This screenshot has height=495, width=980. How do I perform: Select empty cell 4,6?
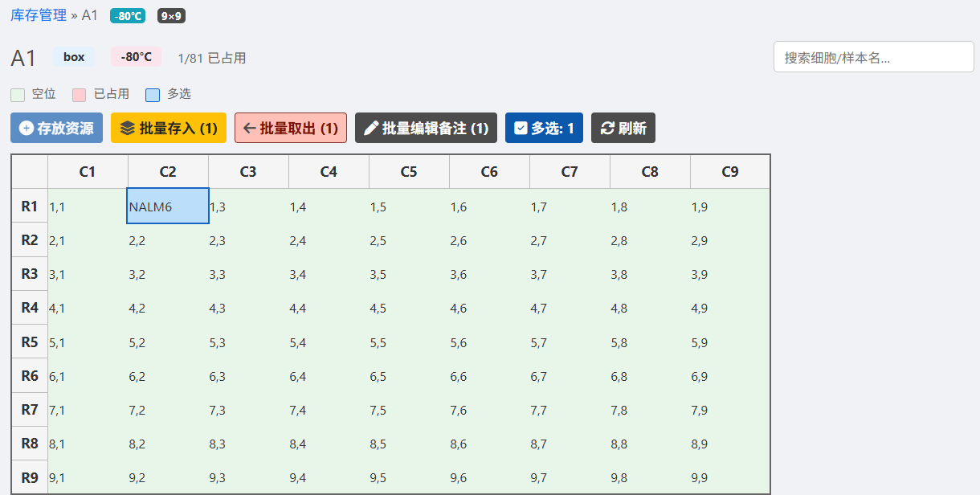click(489, 308)
